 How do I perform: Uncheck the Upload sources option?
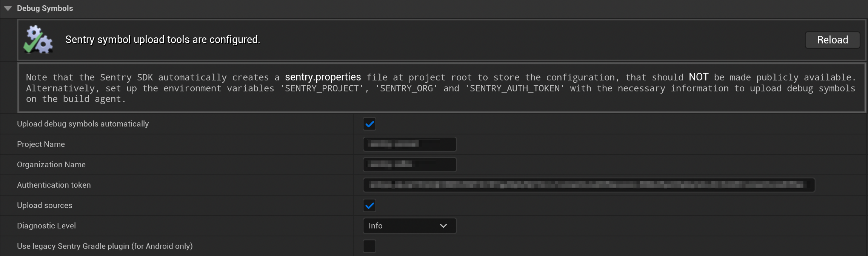pos(369,205)
